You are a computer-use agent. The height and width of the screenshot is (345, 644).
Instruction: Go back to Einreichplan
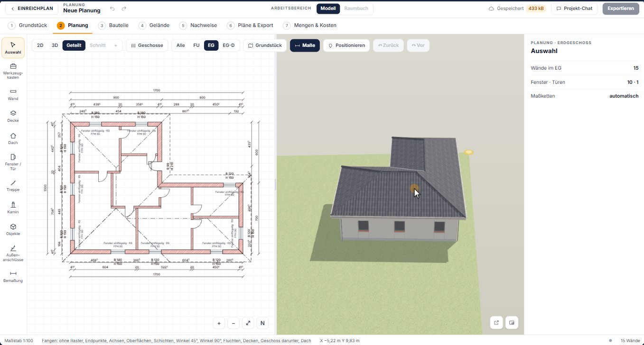pos(31,9)
